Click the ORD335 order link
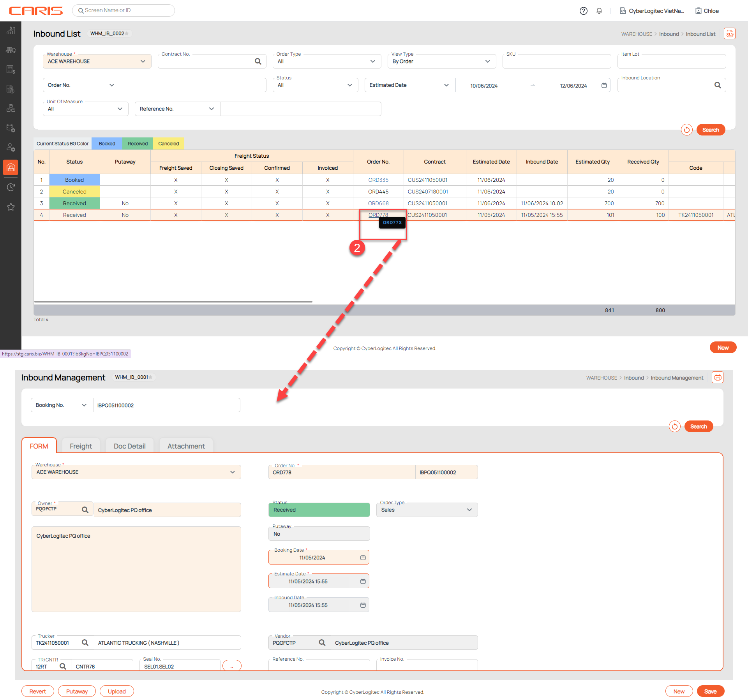 (378, 180)
